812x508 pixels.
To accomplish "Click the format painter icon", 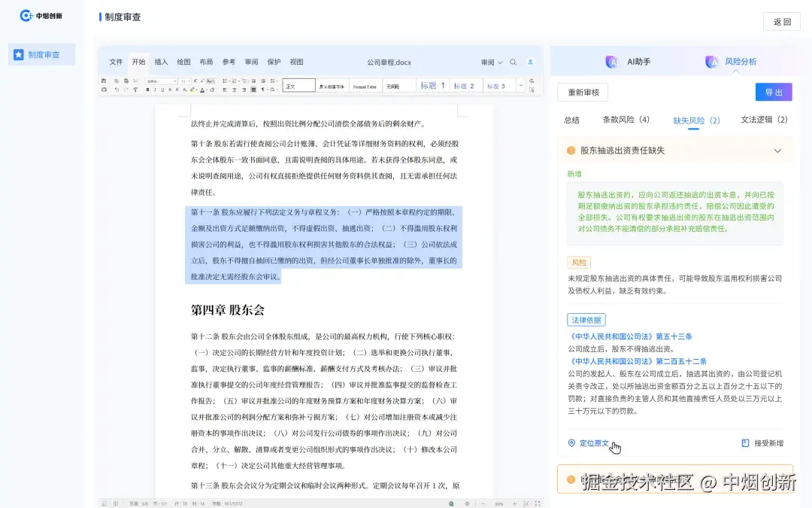I will 135,89.
